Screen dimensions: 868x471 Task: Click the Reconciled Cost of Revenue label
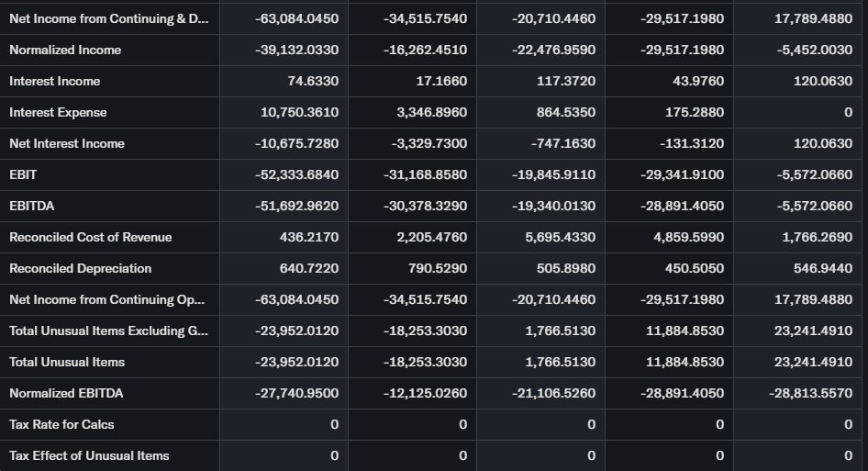91,237
